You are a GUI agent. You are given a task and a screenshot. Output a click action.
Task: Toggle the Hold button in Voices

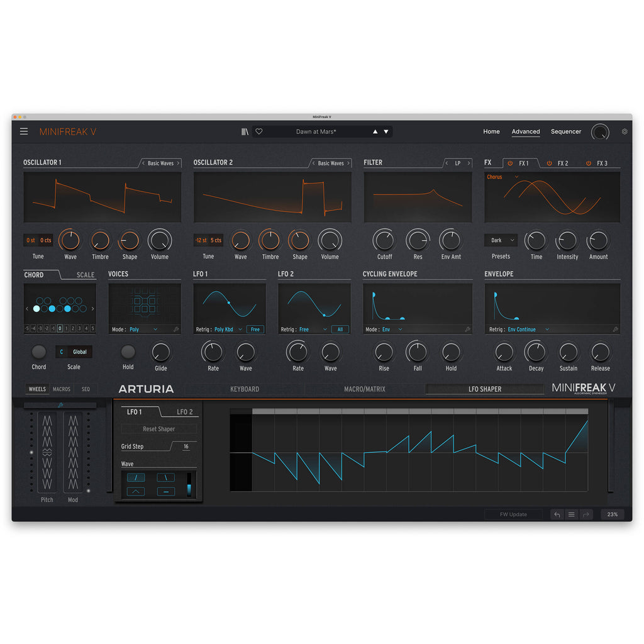[x=128, y=352]
